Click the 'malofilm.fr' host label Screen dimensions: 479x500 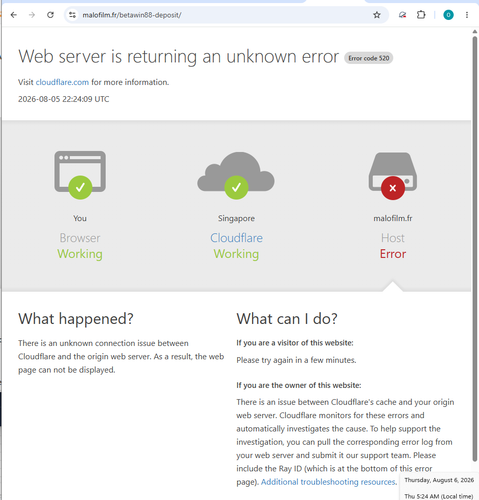(x=393, y=218)
